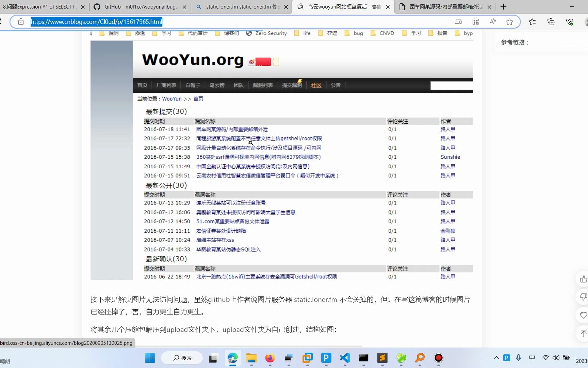
Task: Toggle the 中 input method indicator
Action: 532,358
